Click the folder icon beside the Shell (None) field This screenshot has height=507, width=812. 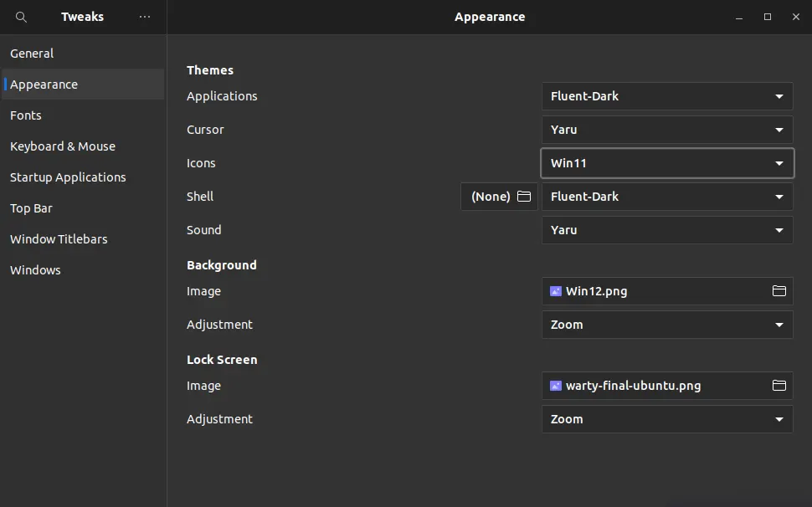(x=524, y=196)
